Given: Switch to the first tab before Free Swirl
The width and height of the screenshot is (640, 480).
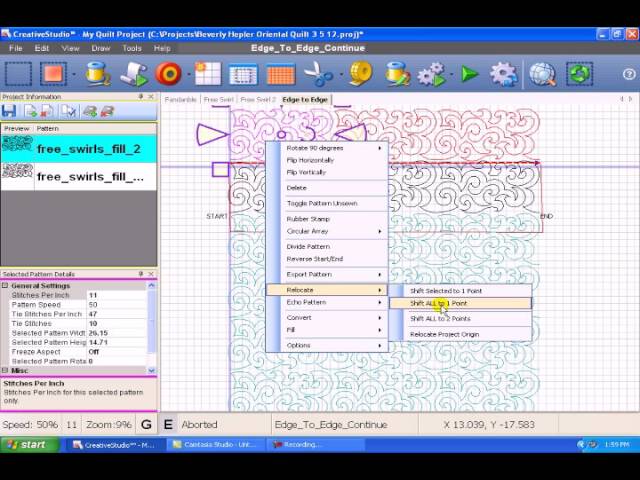Looking at the screenshot, I should click(180, 100).
